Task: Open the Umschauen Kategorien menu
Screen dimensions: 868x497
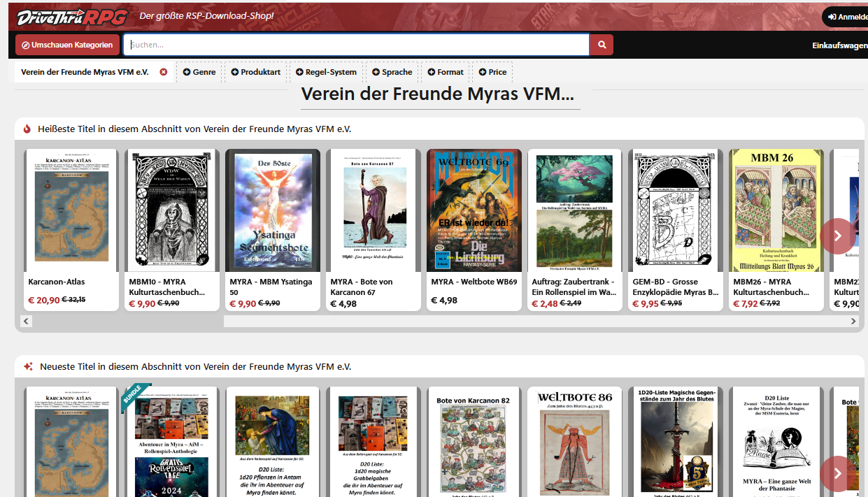Action: [67, 45]
